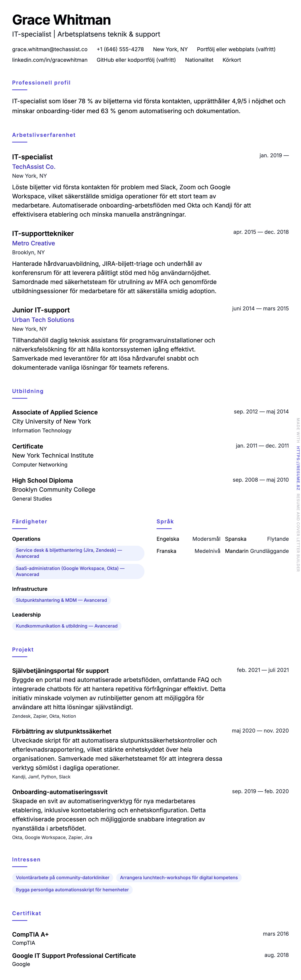Click the phone number +1 (646) 555-4278

(x=120, y=49)
